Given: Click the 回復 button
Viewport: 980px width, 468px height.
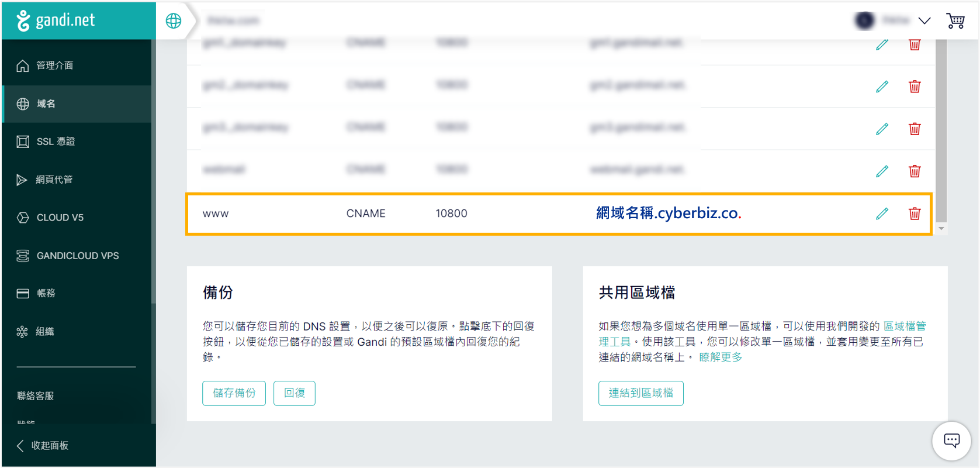Looking at the screenshot, I should click(295, 393).
